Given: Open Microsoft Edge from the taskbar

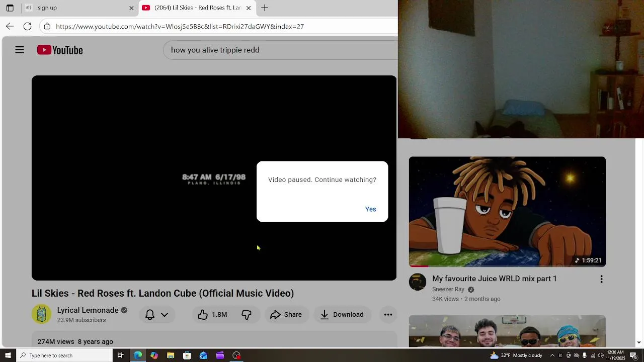Looking at the screenshot, I should pyautogui.click(x=137, y=355).
